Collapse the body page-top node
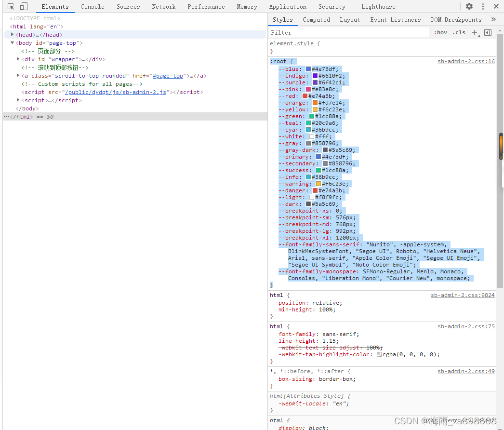504x430 pixels. point(12,43)
